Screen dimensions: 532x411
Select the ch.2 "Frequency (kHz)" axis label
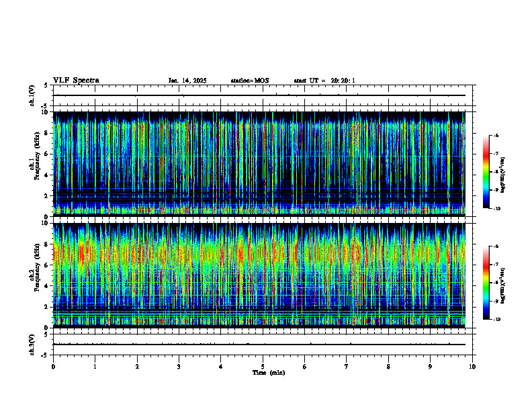click(37, 267)
